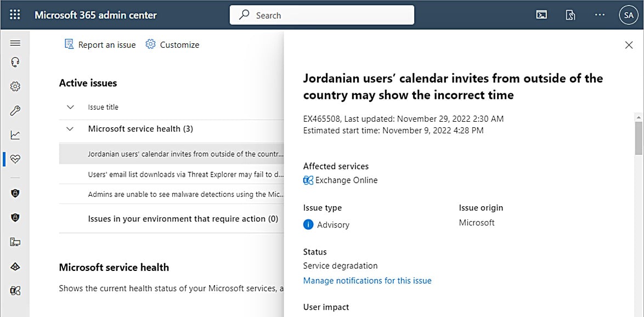
Task: Click the Exchange Online affected service text
Action: tap(346, 180)
